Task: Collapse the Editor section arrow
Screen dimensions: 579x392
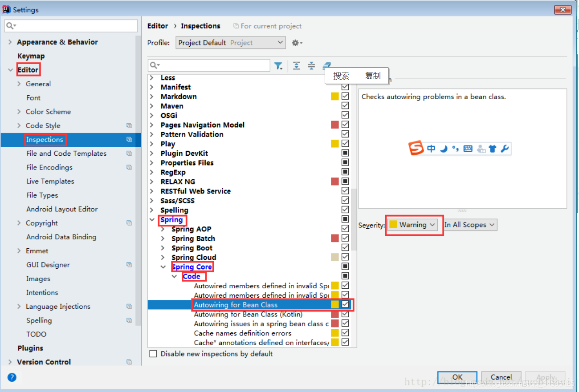Action: coord(10,70)
